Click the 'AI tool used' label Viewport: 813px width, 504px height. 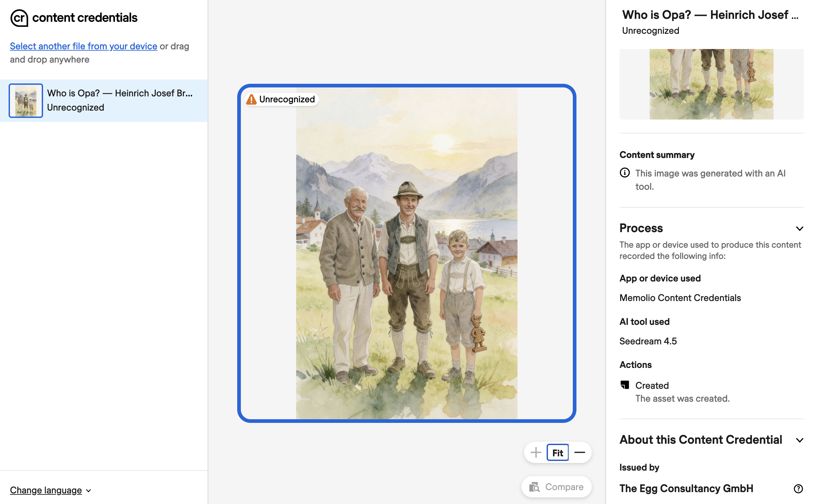[x=644, y=322]
